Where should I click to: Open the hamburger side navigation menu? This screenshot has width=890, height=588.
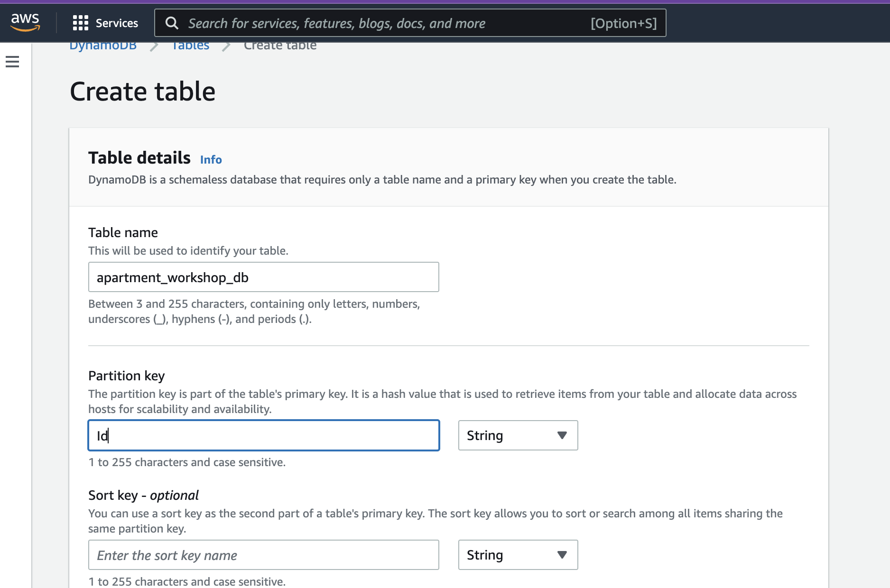click(x=12, y=62)
